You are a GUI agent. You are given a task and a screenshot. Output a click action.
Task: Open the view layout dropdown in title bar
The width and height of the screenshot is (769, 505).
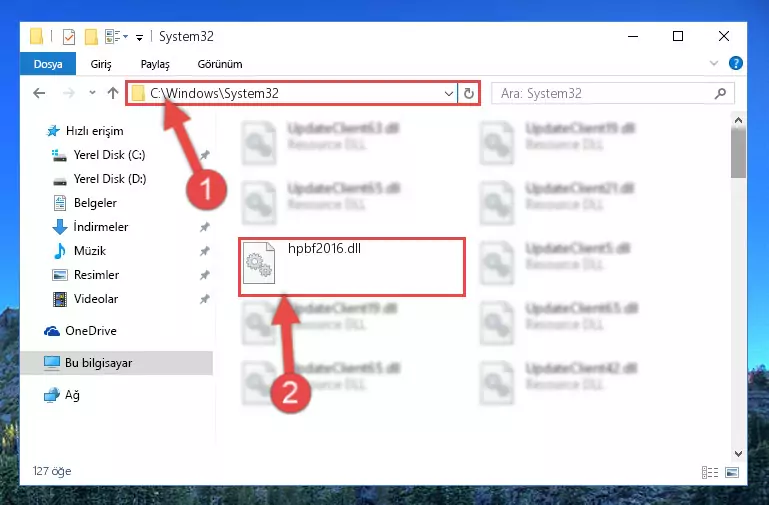click(x=116, y=37)
